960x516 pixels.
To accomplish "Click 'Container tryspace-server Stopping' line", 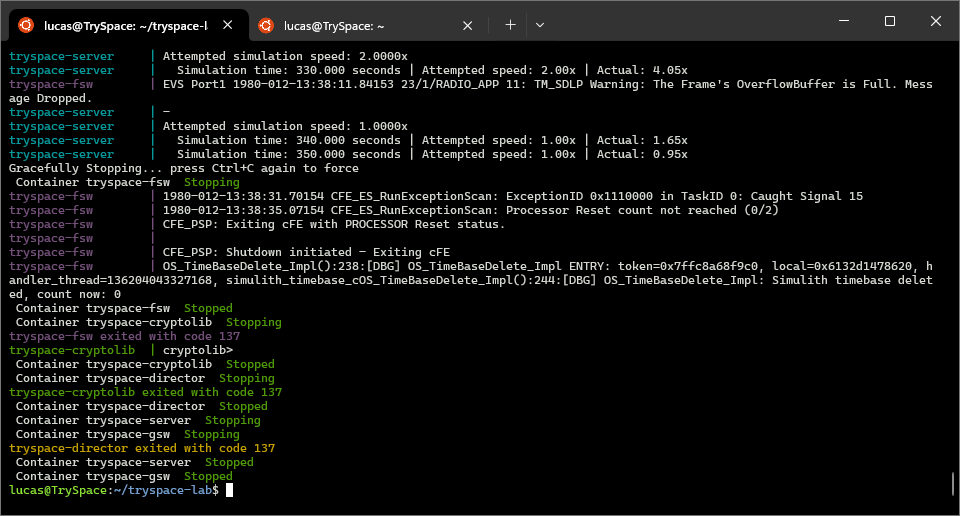I will pyautogui.click(x=138, y=421).
